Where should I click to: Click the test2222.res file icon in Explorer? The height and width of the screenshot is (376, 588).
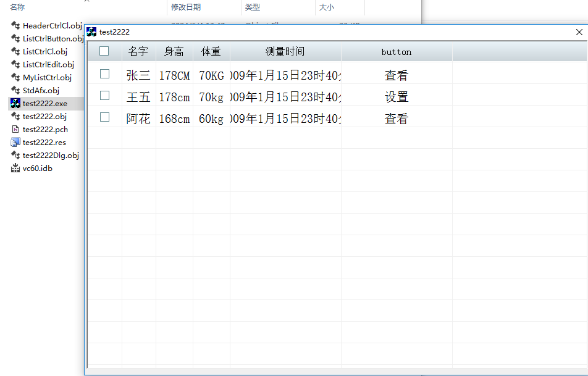(15, 142)
